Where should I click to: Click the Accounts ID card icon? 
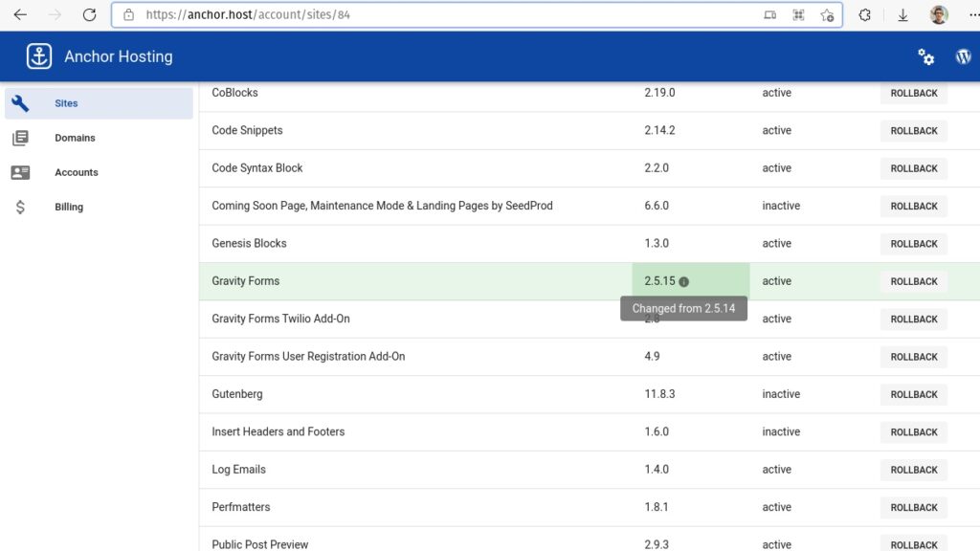(x=20, y=172)
